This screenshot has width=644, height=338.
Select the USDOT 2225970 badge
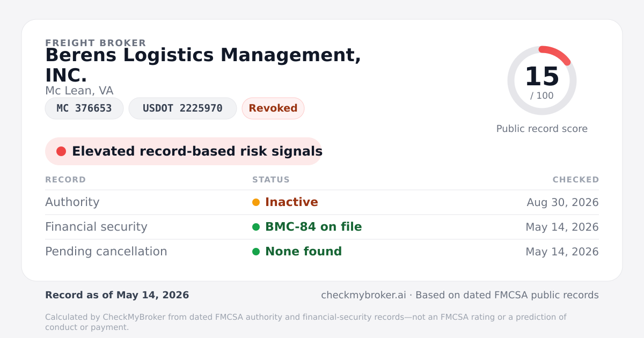tap(182, 108)
